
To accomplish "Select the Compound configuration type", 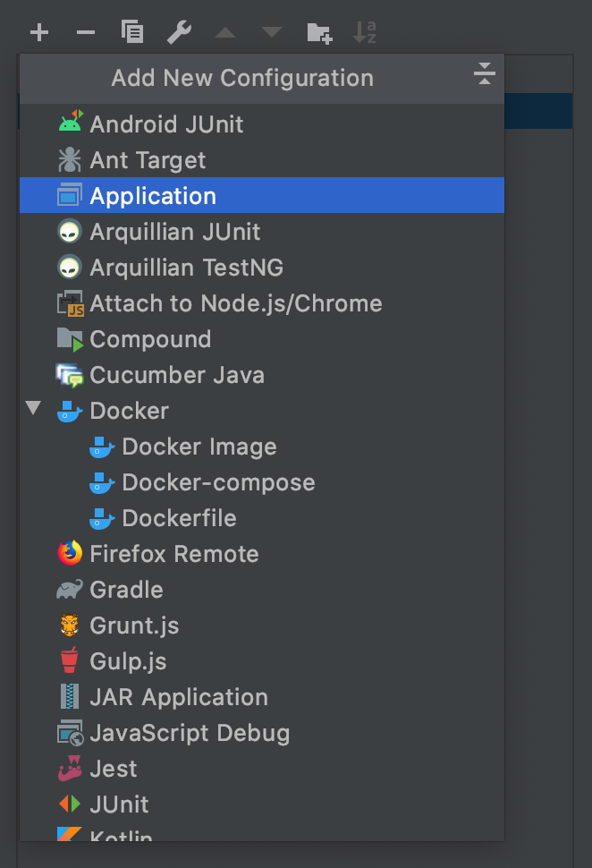I will tap(262, 339).
